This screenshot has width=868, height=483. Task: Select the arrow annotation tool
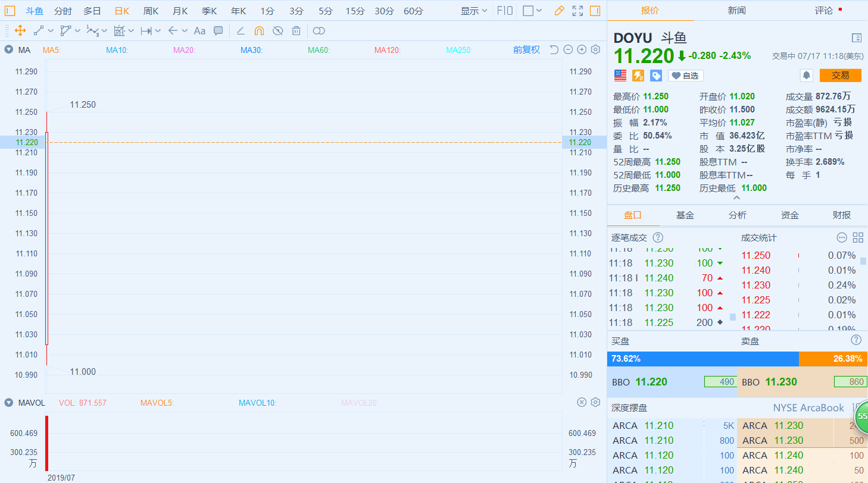(x=173, y=31)
